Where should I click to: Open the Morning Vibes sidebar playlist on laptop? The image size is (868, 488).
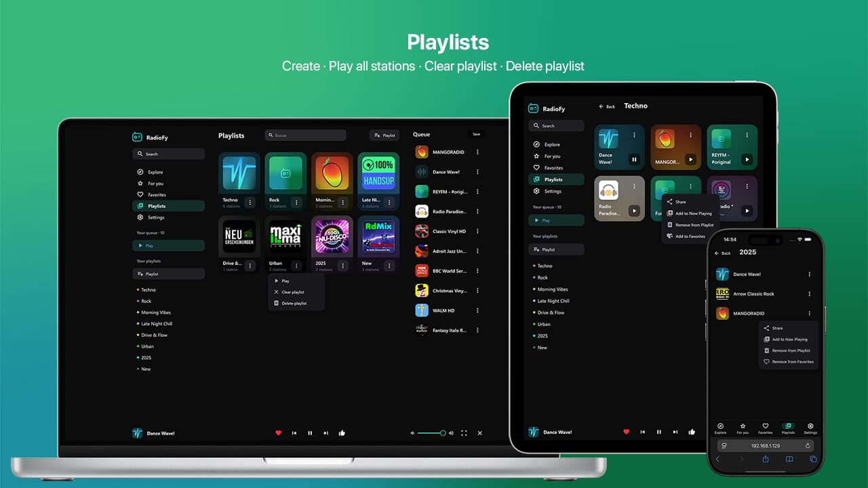pos(156,312)
